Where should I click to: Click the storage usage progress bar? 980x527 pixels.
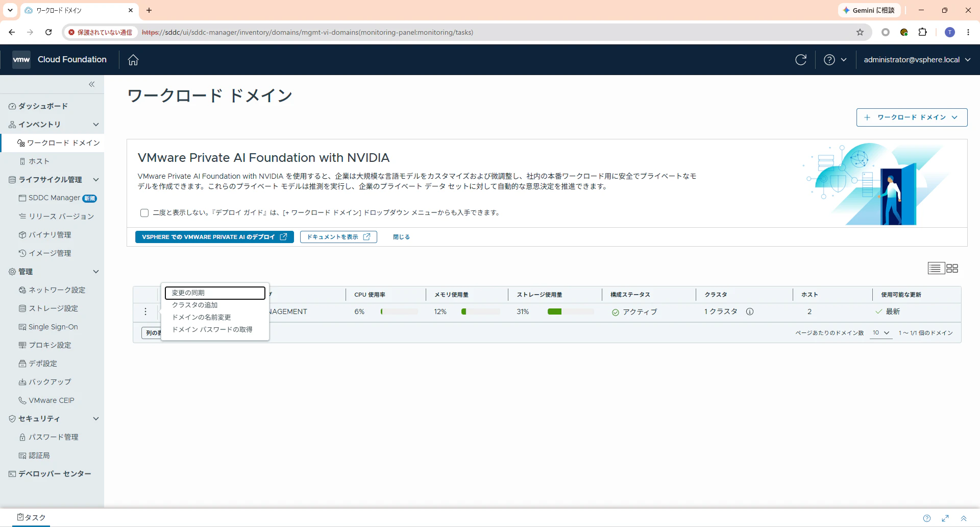click(x=571, y=312)
